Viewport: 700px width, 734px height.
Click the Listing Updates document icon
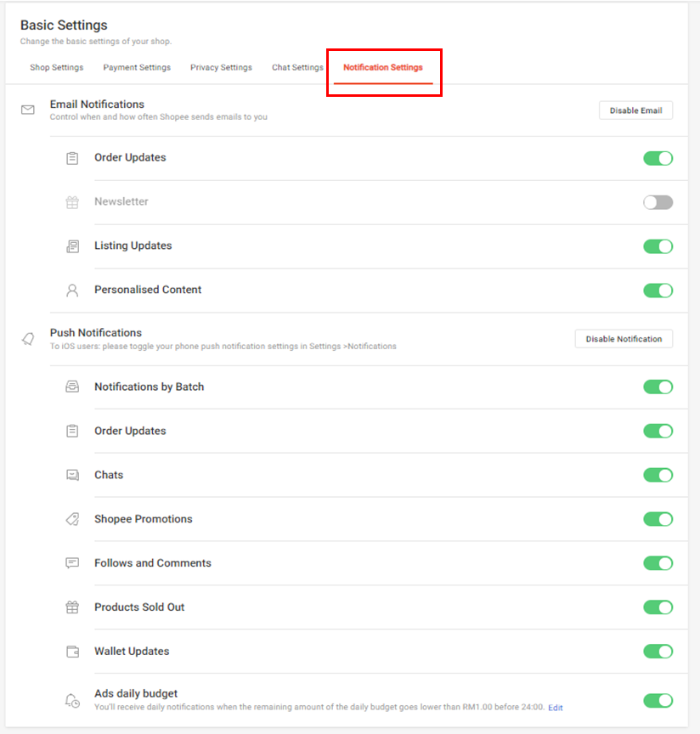click(x=72, y=246)
